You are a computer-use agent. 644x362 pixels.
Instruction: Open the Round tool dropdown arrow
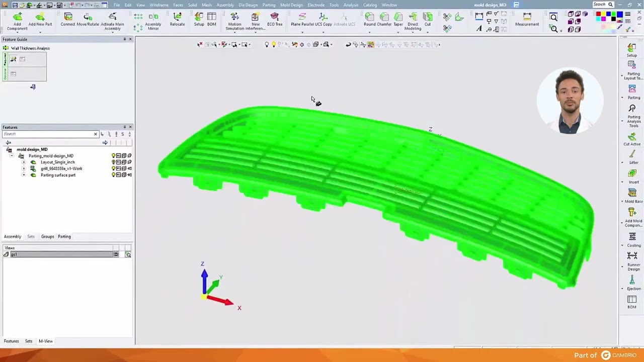[x=370, y=33]
